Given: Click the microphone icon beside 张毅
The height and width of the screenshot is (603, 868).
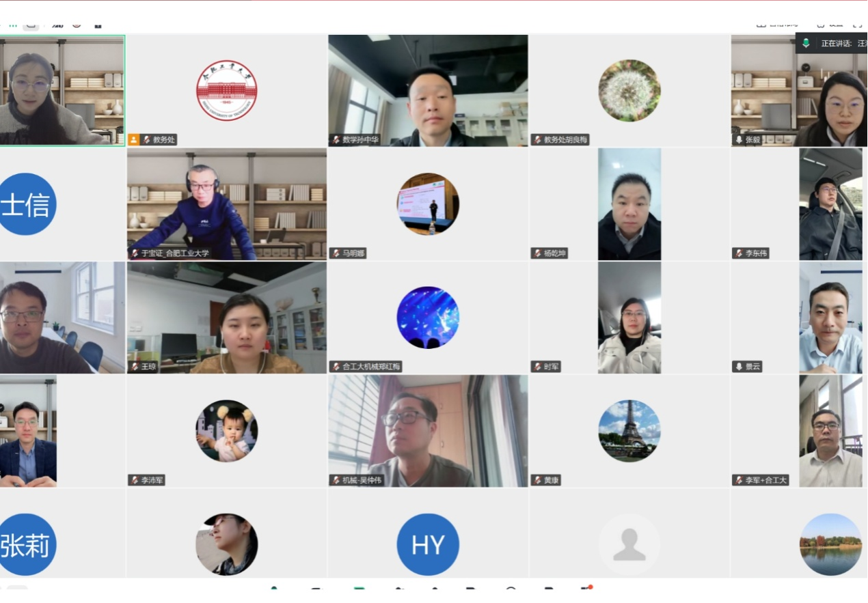Looking at the screenshot, I should point(738,139).
